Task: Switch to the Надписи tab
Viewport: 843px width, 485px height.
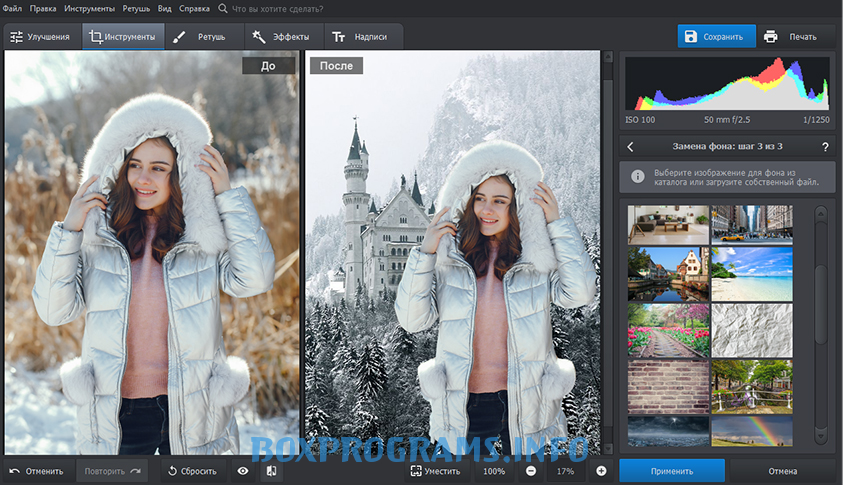Action: click(363, 37)
